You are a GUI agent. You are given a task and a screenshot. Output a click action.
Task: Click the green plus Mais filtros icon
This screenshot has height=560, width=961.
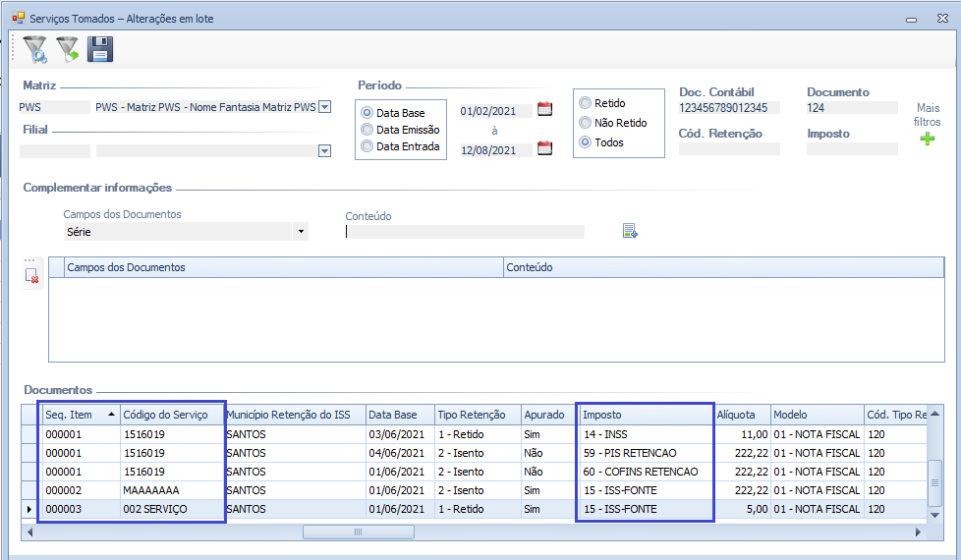927,140
